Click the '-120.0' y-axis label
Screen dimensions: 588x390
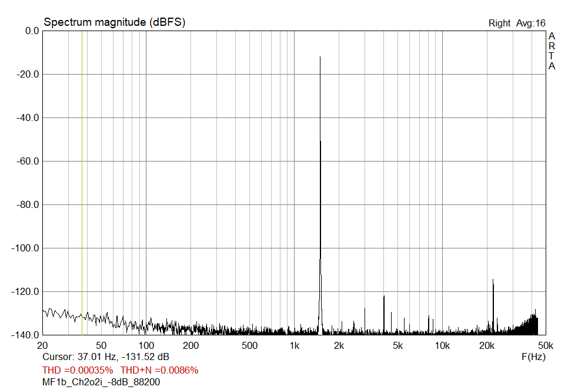[25, 292]
